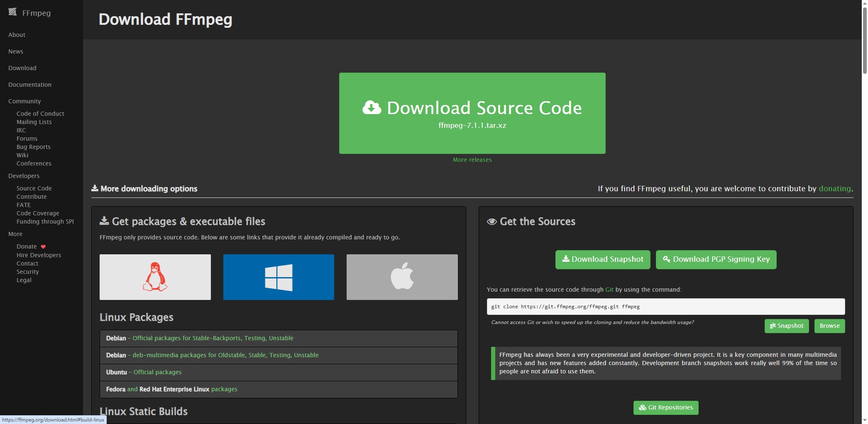Open the Donate sidebar link

[x=27, y=246]
